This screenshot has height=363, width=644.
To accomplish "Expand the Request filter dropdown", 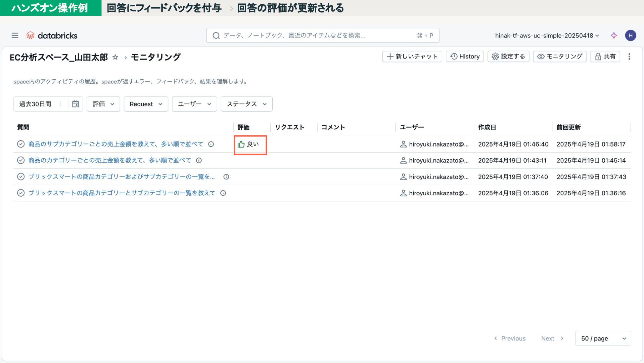I will pos(146,104).
